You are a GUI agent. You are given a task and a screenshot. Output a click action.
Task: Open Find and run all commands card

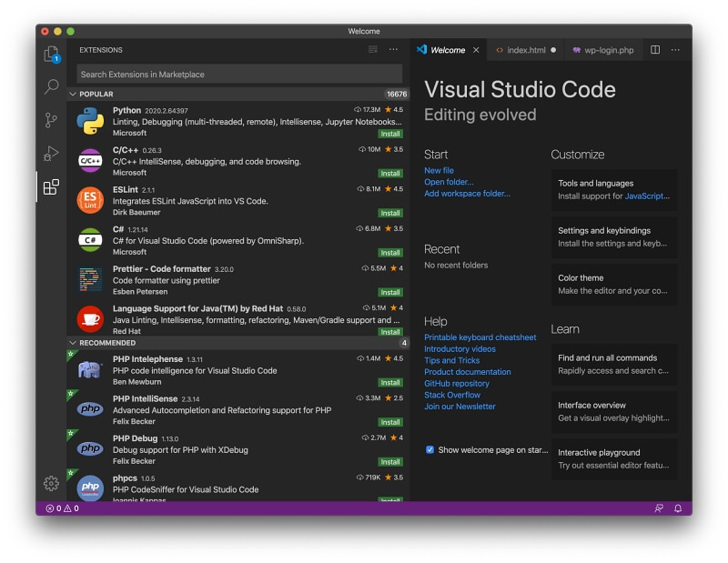(613, 365)
